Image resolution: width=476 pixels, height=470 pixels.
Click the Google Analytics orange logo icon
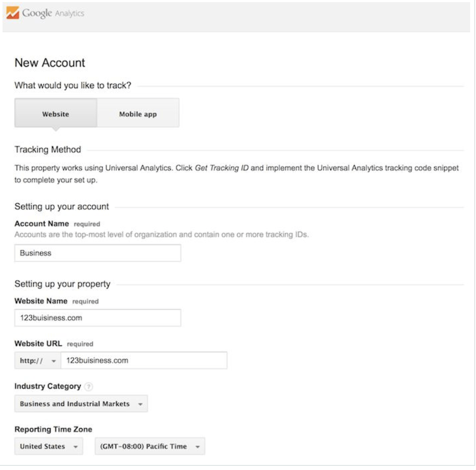click(13, 13)
